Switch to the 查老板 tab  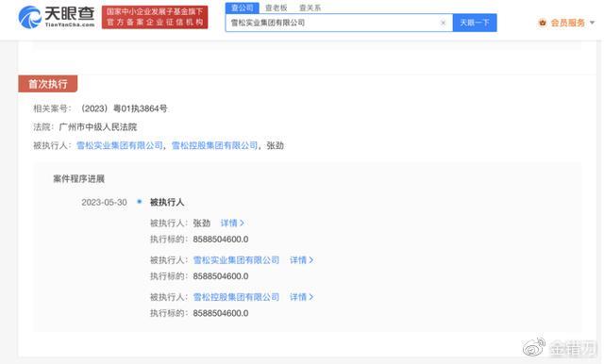click(x=277, y=8)
